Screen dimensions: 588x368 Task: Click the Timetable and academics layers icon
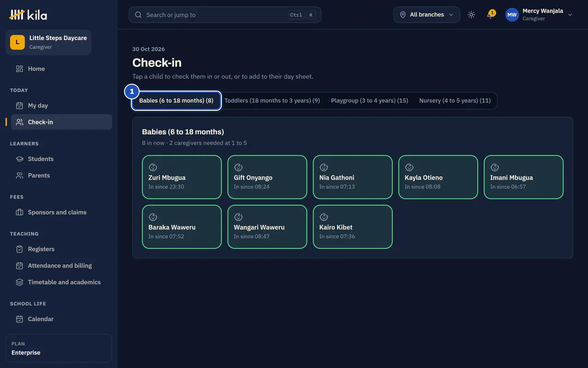click(19, 282)
